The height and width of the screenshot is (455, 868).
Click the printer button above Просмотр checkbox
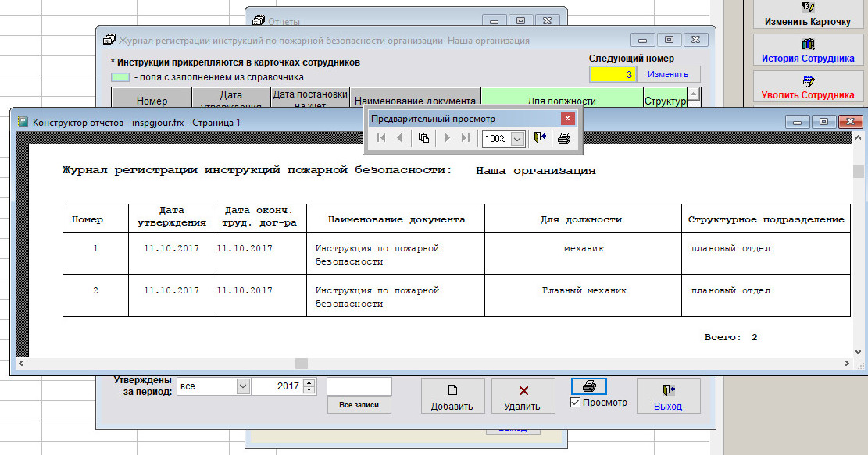[x=589, y=387]
